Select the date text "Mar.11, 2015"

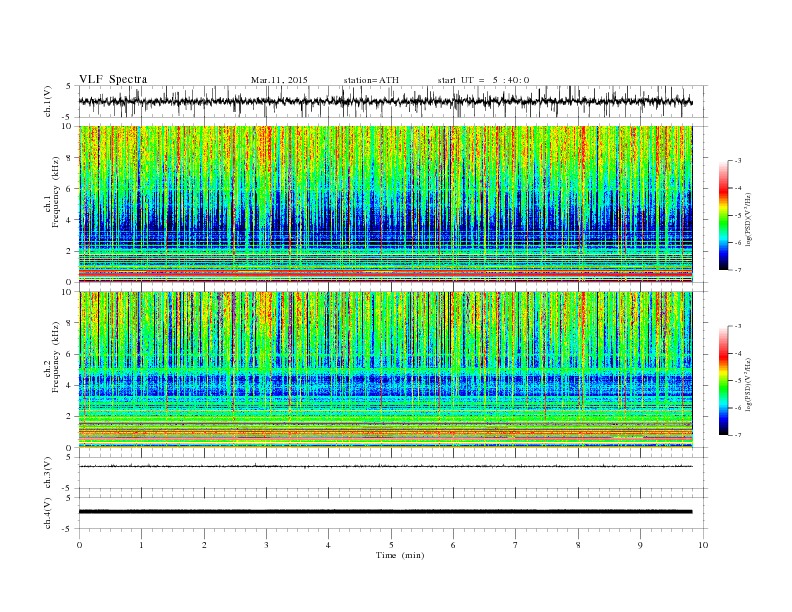pos(279,80)
